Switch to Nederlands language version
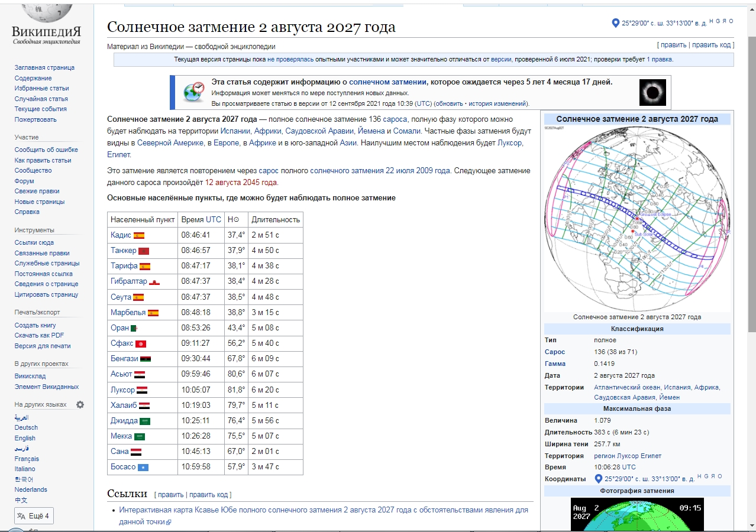756x532 pixels. [x=31, y=489]
